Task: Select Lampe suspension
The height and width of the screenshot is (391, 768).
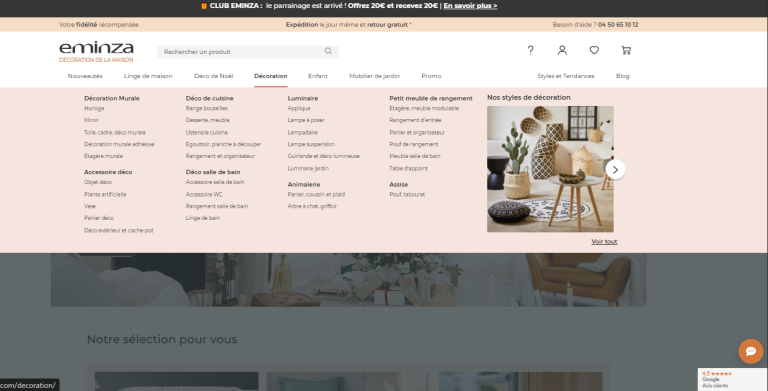Action: [x=311, y=144]
